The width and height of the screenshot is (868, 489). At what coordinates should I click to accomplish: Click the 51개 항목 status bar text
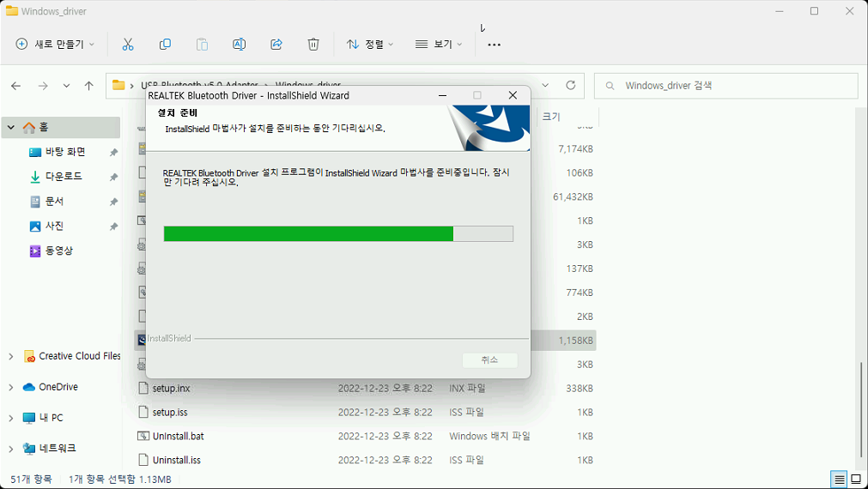pos(31,479)
